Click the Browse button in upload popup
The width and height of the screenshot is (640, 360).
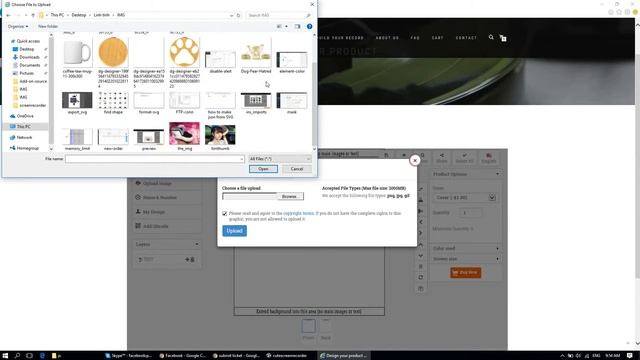(290, 196)
